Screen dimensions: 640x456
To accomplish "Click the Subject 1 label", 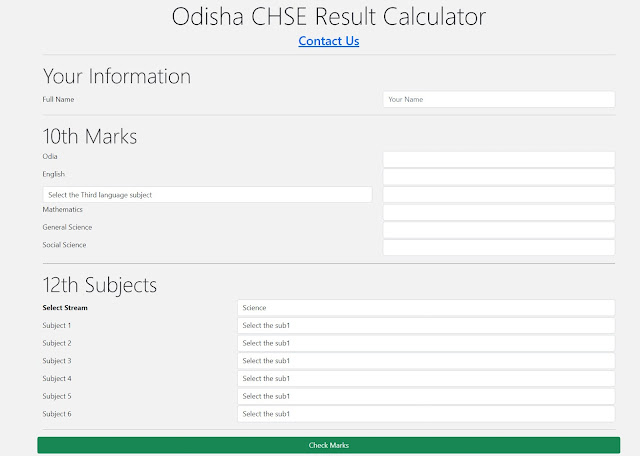I will click(57, 325).
